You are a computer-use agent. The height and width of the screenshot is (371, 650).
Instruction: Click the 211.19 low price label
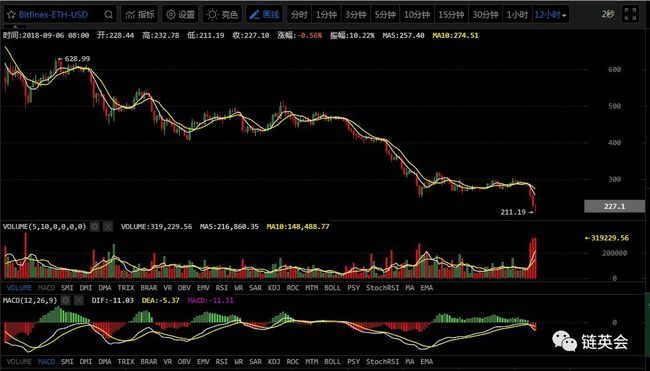[513, 212]
